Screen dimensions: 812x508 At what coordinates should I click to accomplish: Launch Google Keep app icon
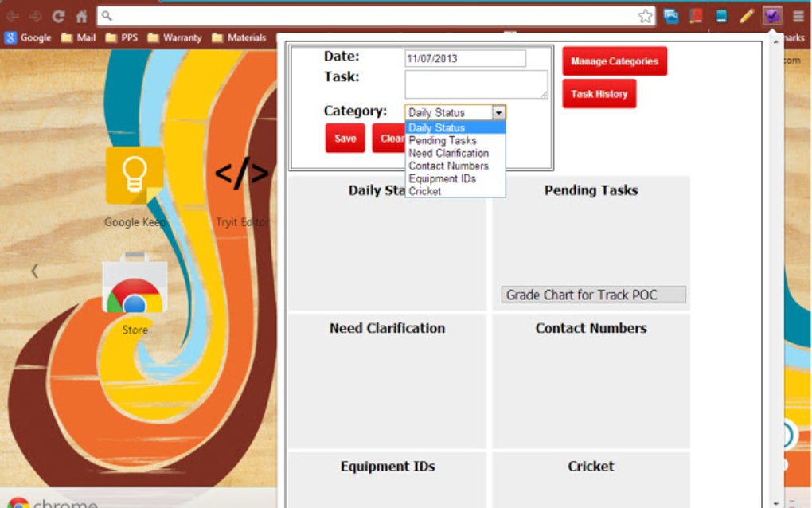click(135, 176)
